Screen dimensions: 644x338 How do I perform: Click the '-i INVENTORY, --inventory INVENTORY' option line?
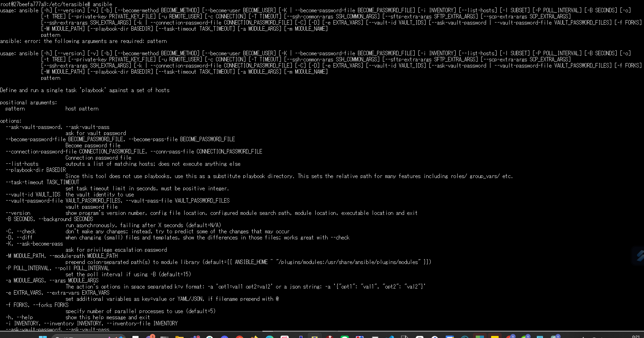[x=91, y=323]
